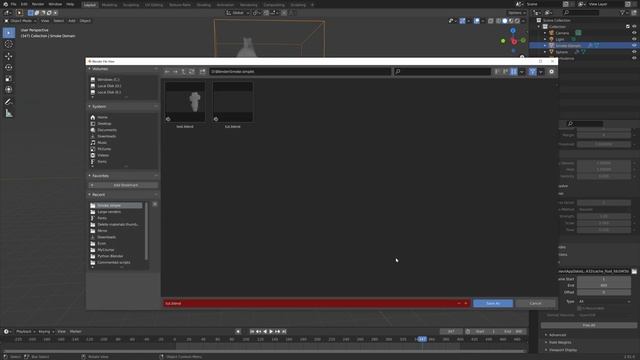Select the Transform tool
Screen dimensions: 640x360
(x=9, y=89)
